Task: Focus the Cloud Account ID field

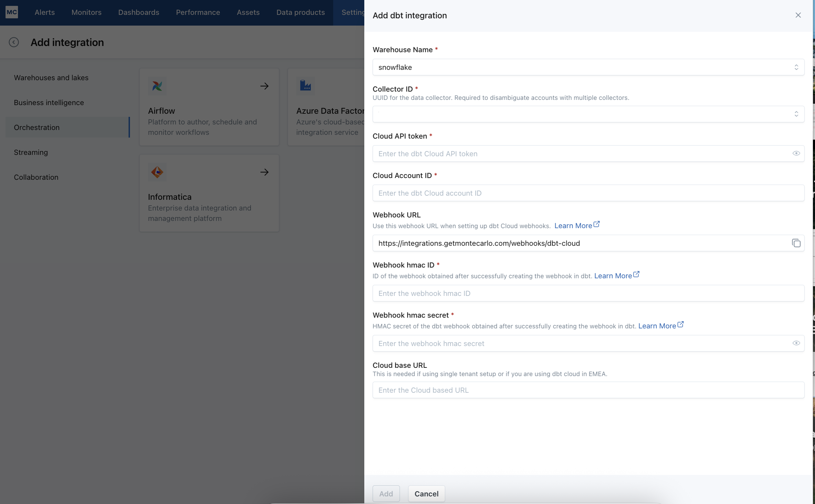Action: [588, 193]
